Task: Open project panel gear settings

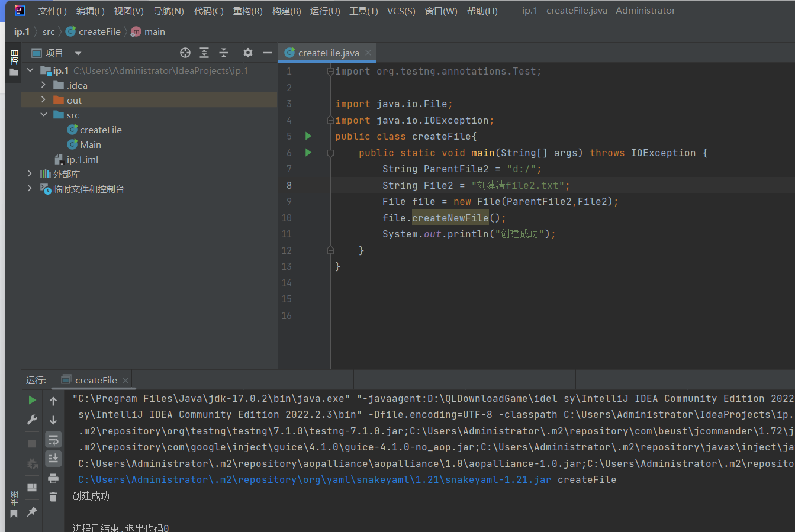Action: [248, 53]
